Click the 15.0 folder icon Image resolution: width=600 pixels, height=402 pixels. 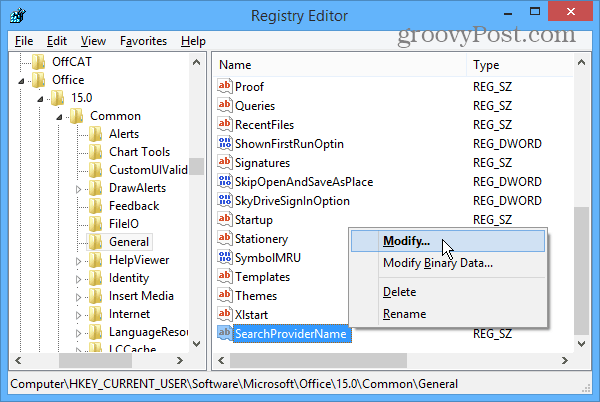coord(57,98)
